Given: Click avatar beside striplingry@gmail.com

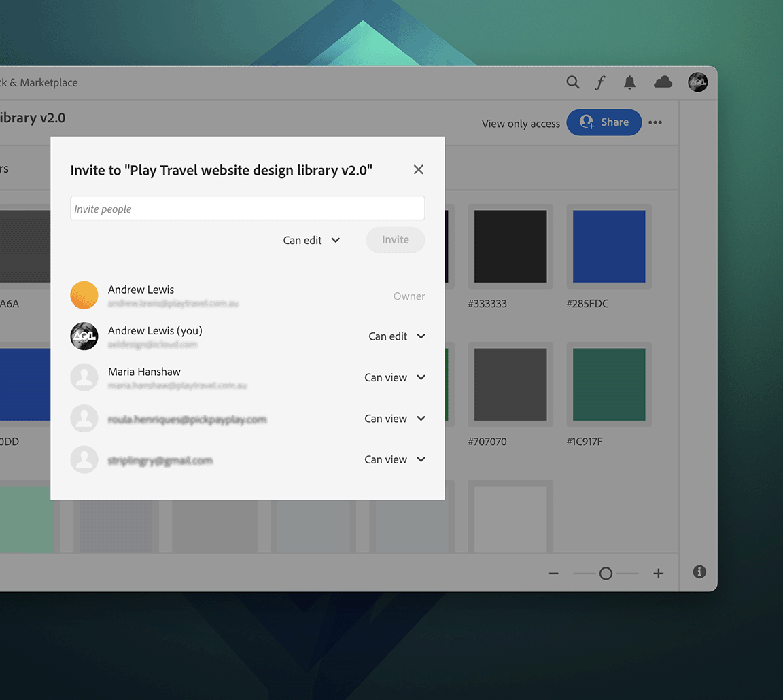Looking at the screenshot, I should tap(84, 459).
